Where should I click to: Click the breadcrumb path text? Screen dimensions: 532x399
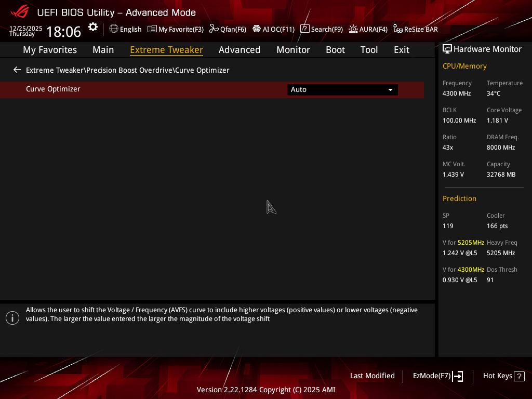click(128, 70)
